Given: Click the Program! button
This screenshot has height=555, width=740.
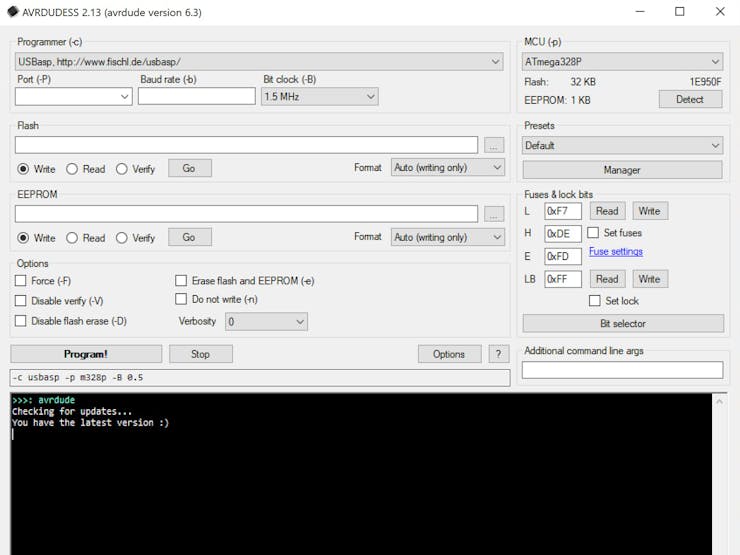Looking at the screenshot, I should tap(86, 354).
